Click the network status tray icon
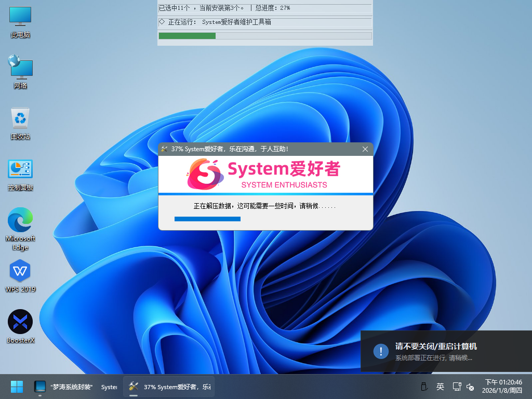This screenshot has height=399, width=532. point(457,387)
